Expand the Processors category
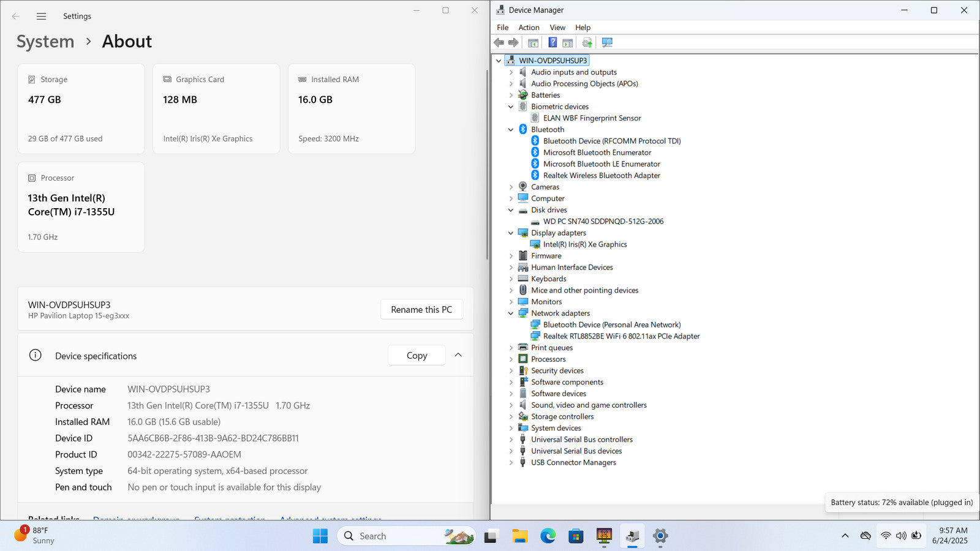 (511, 359)
